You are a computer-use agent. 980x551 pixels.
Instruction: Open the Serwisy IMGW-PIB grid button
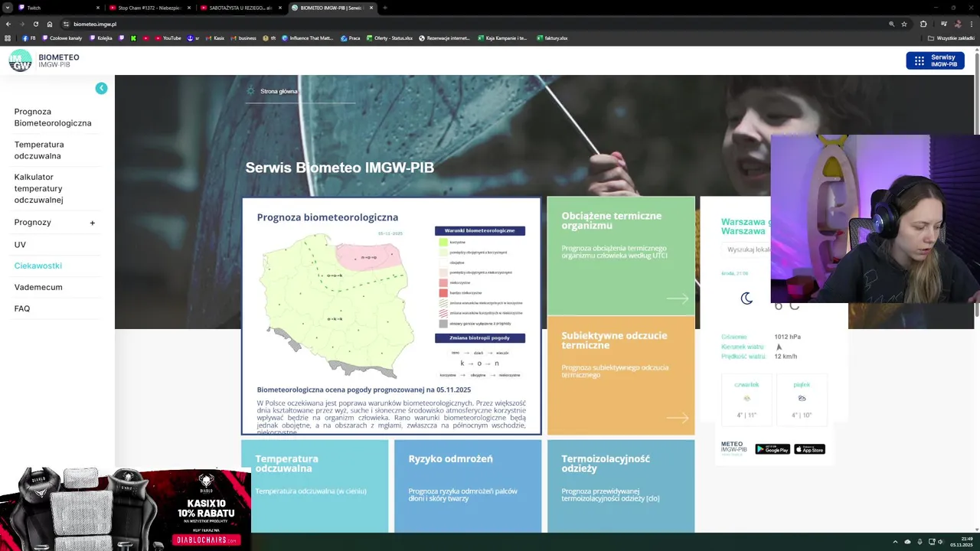pyautogui.click(x=935, y=60)
